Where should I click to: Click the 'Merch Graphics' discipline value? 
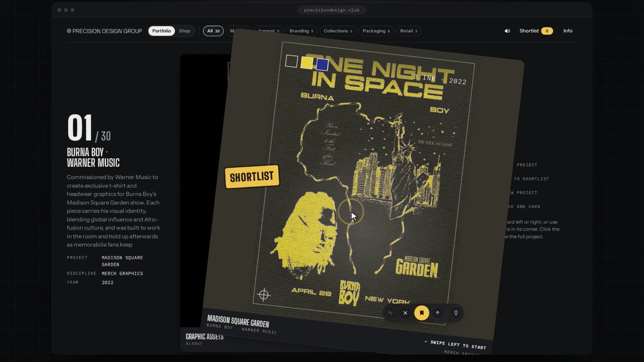click(x=122, y=274)
